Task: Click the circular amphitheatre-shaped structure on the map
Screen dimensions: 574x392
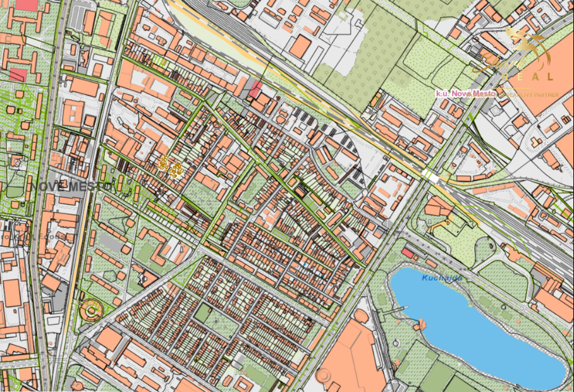Action: pyautogui.click(x=91, y=310)
